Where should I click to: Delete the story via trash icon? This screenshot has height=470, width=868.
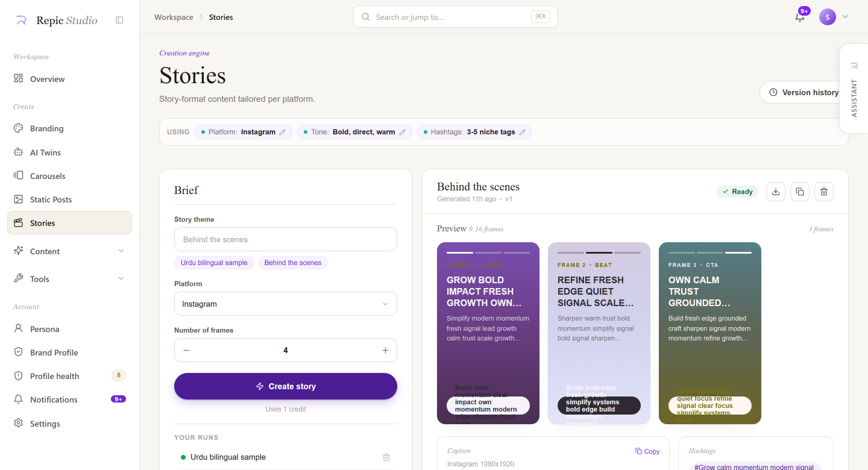coord(824,192)
